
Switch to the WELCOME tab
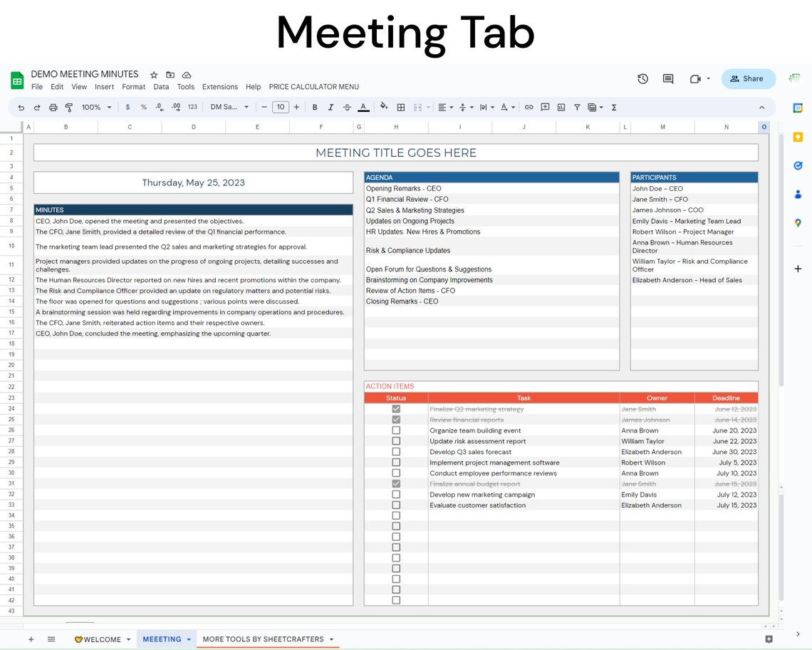102,639
